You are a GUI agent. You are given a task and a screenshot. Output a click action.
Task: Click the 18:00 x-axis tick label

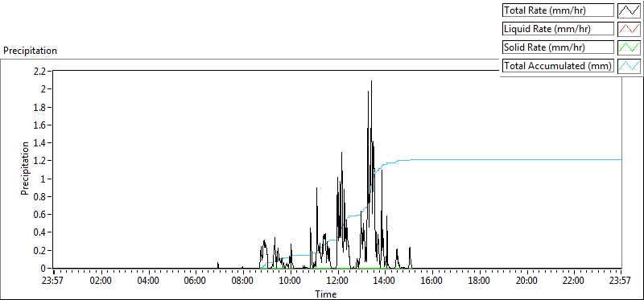[479, 282]
